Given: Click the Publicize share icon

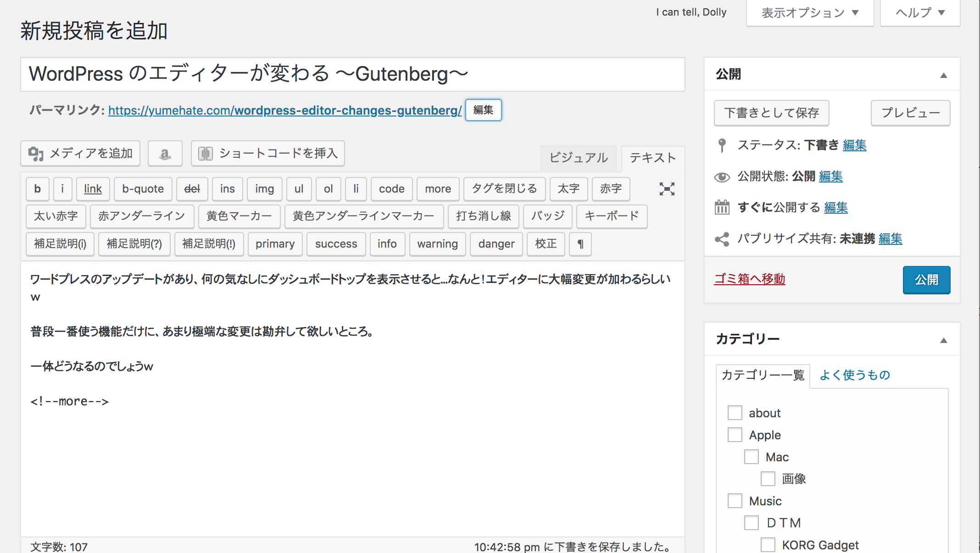Looking at the screenshot, I should coord(722,239).
